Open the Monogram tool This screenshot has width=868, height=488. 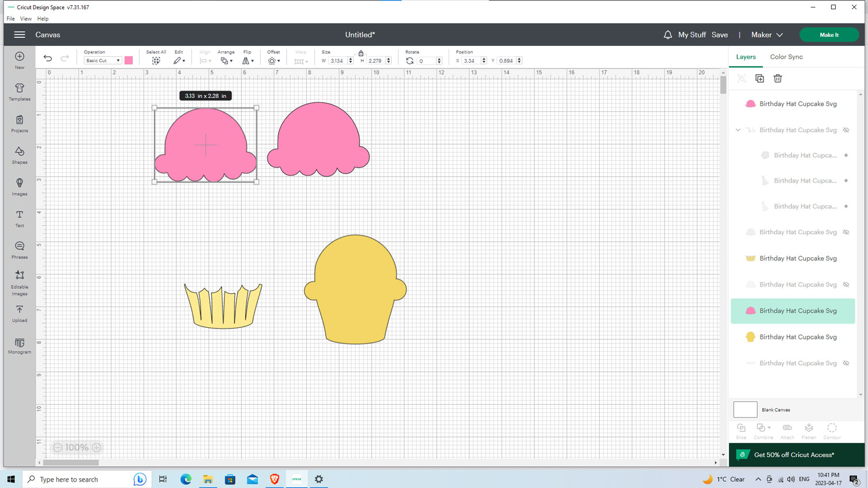20,345
